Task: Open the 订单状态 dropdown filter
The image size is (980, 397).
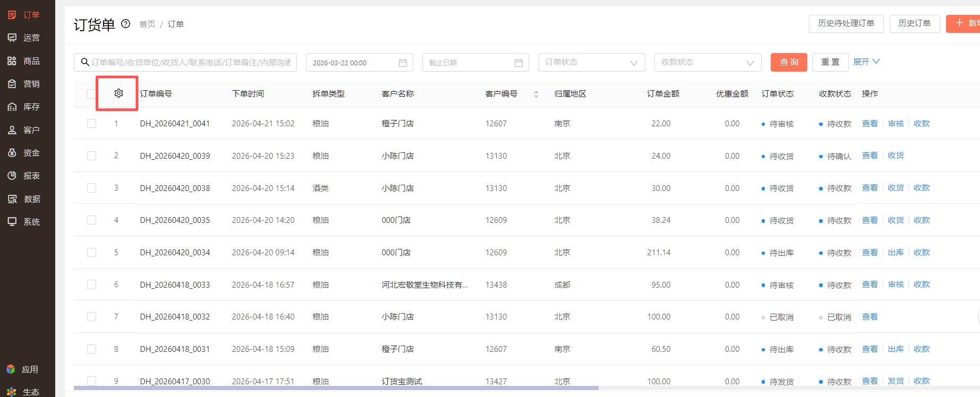Action: (592, 62)
